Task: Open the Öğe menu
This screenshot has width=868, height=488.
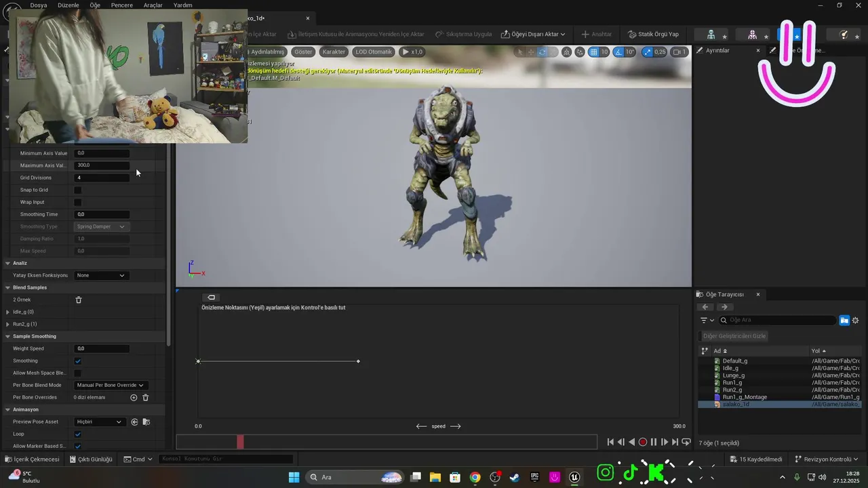Action: click(x=95, y=5)
